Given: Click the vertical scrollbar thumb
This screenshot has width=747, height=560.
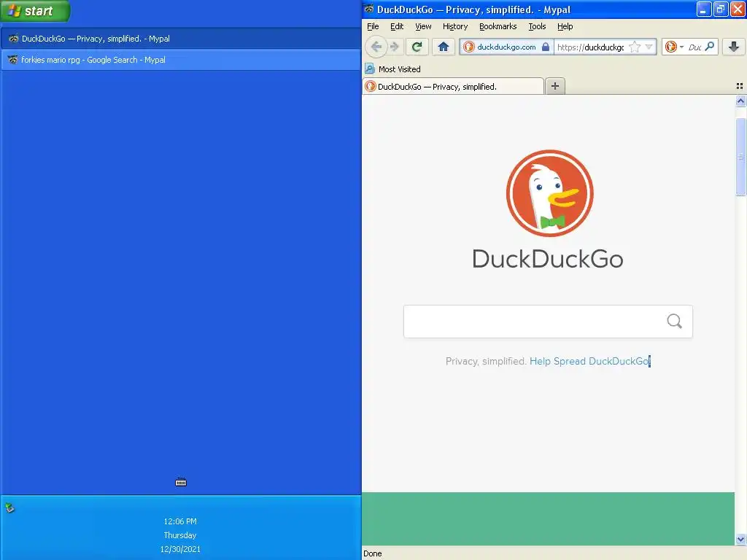Looking at the screenshot, I should [740, 157].
